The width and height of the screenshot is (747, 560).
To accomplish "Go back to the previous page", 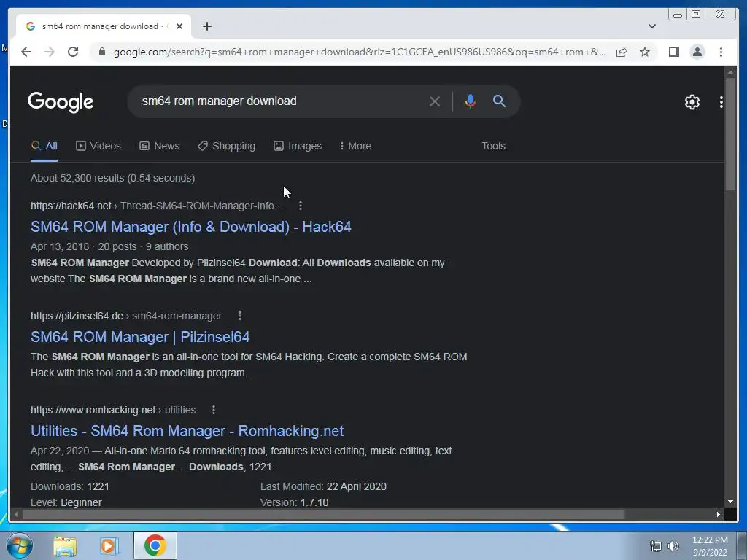I will click(x=26, y=52).
